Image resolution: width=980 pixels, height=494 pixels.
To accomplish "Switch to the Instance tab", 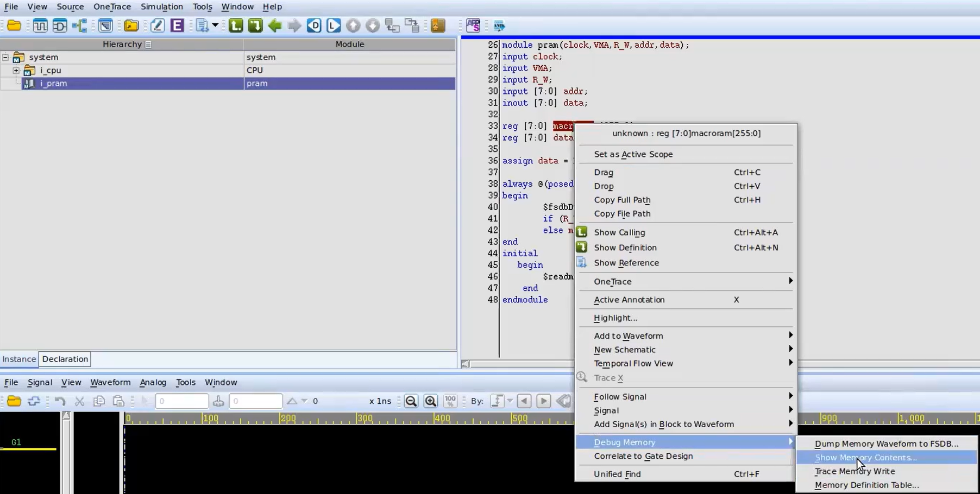I will [x=19, y=359].
